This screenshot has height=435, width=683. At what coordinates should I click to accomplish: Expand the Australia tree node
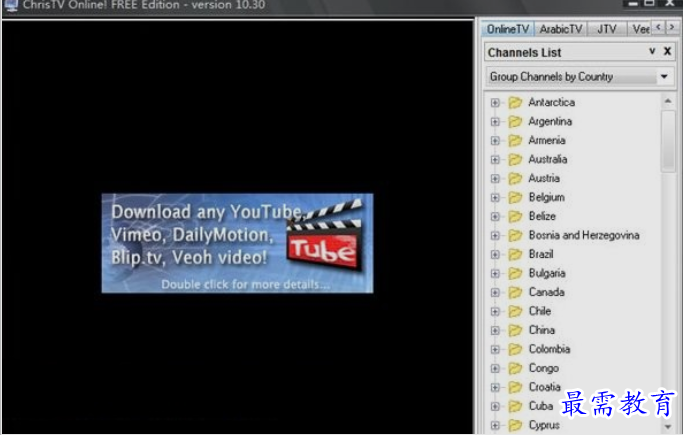pyautogui.click(x=495, y=160)
